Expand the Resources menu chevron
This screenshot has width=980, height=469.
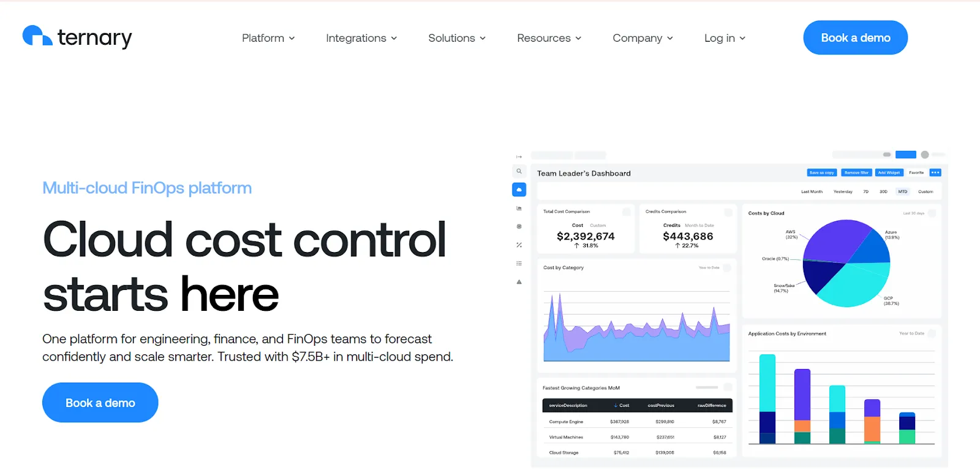coord(578,38)
